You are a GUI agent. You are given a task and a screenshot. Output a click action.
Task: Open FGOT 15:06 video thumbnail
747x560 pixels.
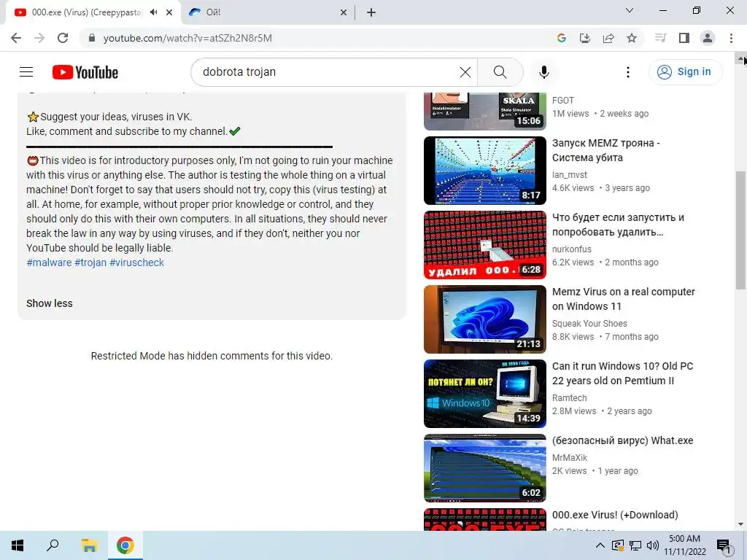[x=485, y=111]
